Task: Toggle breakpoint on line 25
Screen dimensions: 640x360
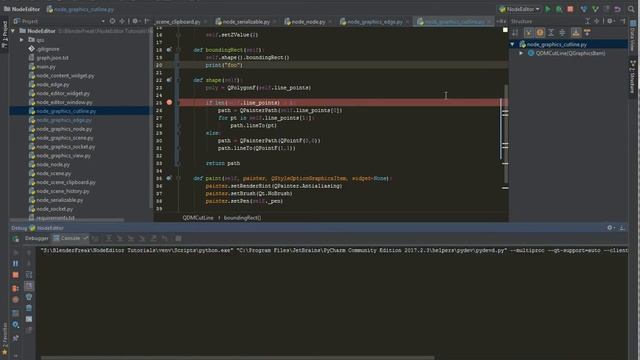Action: pos(169,102)
